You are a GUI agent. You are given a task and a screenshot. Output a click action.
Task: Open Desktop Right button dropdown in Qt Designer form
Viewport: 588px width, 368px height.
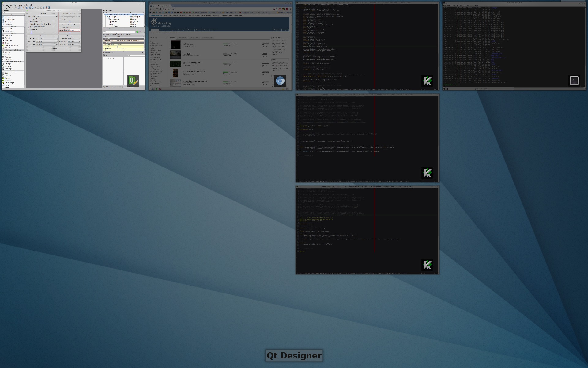(74, 44)
